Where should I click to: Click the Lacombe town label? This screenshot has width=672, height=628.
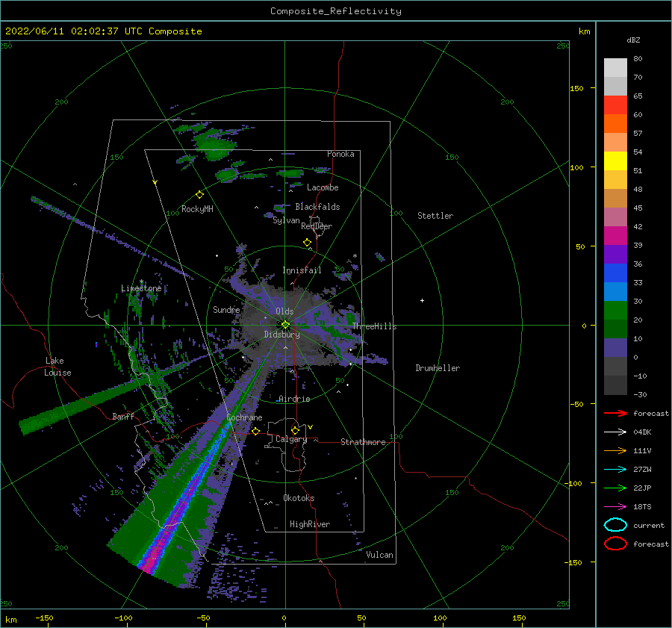[323, 187]
